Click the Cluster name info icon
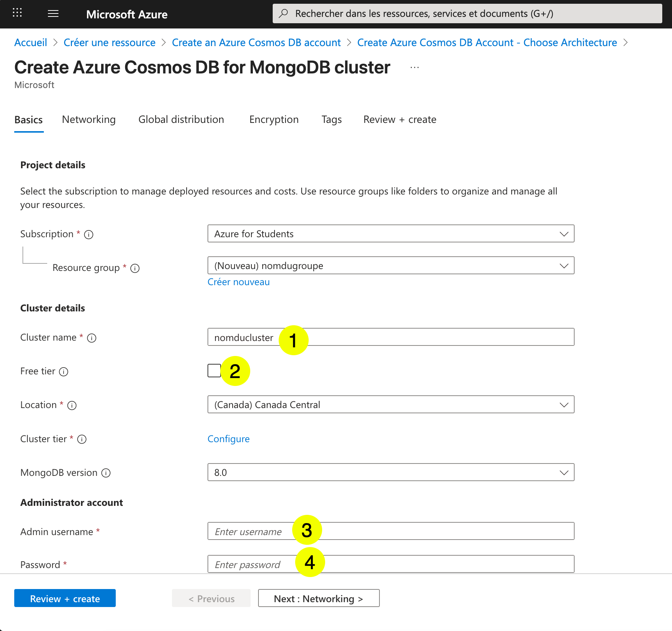672x631 pixels. point(92,338)
